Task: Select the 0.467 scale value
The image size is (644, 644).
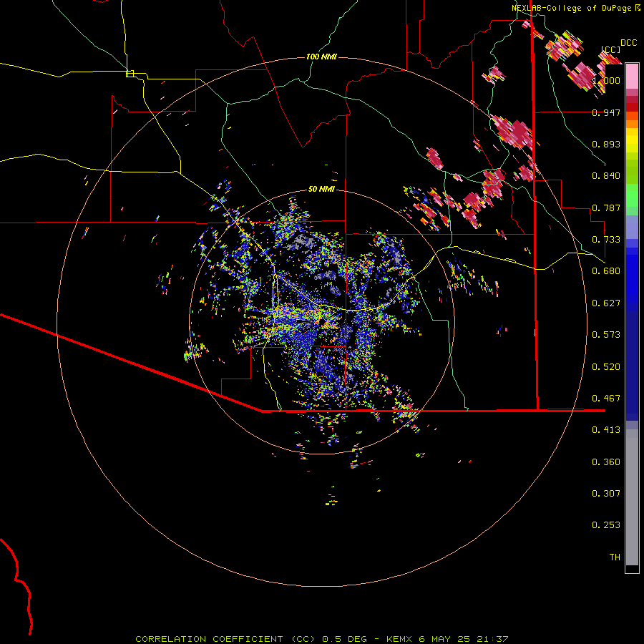Action: pyautogui.click(x=606, y=399)
